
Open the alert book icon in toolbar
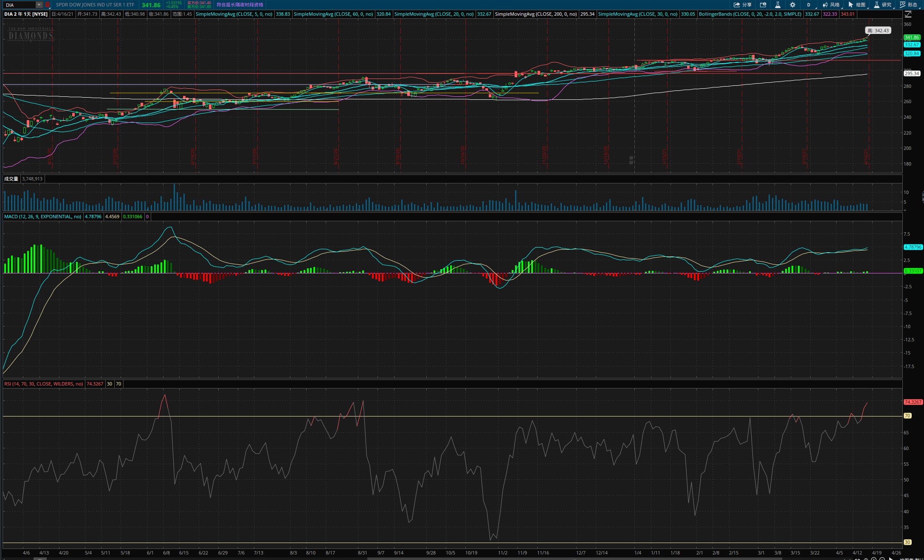(x=763, y=5)
